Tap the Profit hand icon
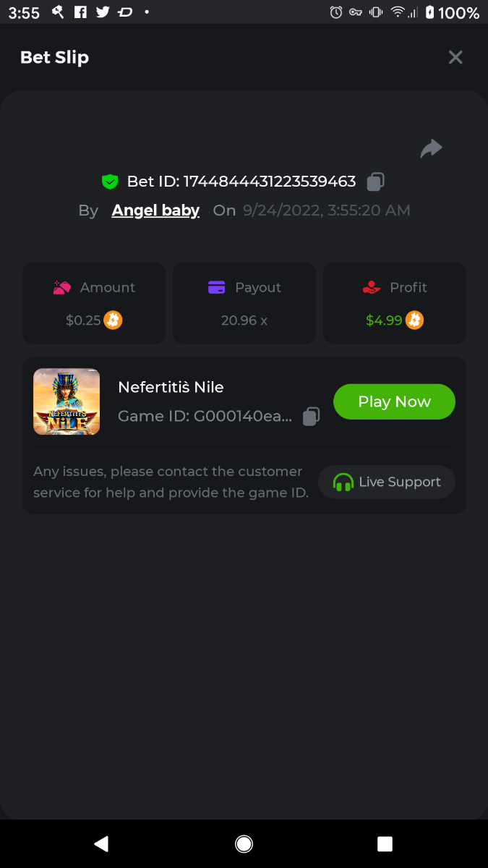Image resolution: width=488 pixels, height=868 pixels. click(371, 287)
